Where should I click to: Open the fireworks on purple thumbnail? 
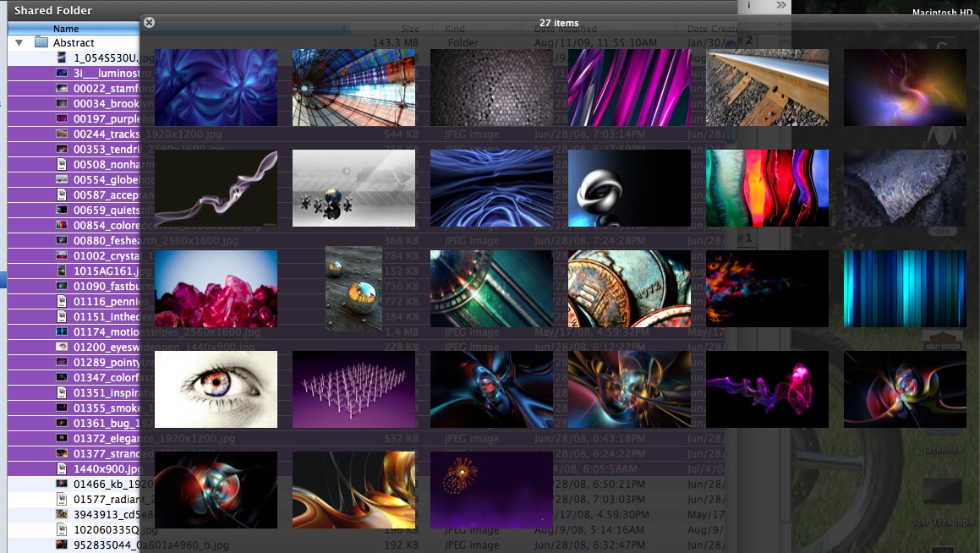[x=491, y=490]
